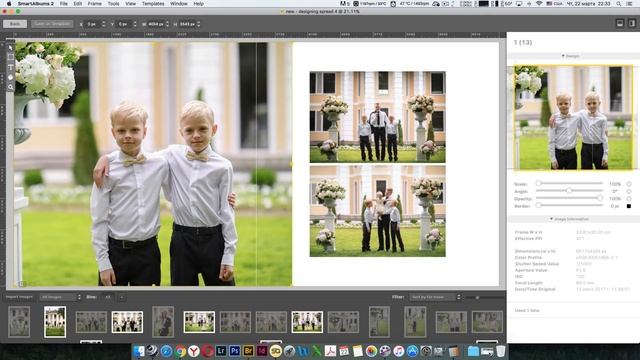640x360 pixels.
Task: Select the Zoom magnifier tool
Action: click(x=11, y=87)
